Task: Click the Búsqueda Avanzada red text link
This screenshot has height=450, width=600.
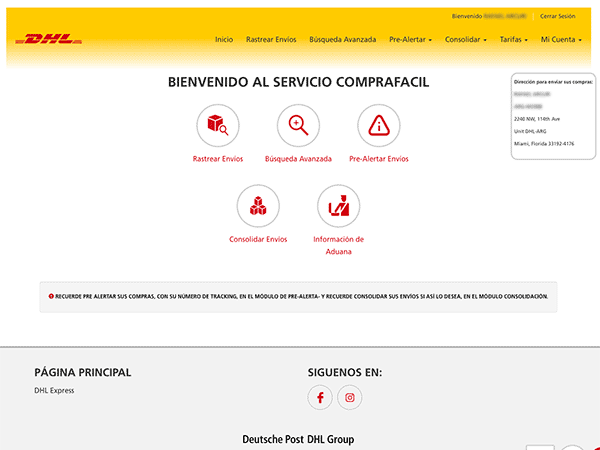Action: [x=298, y=159]
